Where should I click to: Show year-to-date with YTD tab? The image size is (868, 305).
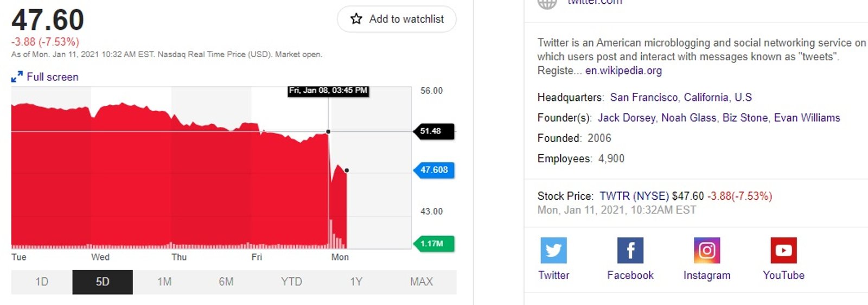[x=291, y=282]
